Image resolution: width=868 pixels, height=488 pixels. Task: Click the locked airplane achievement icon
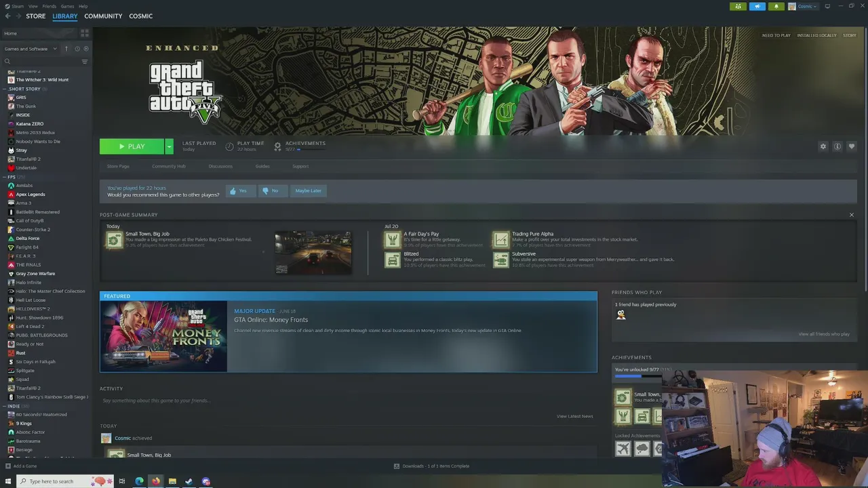pyautogui.click(x=623, y=448)
